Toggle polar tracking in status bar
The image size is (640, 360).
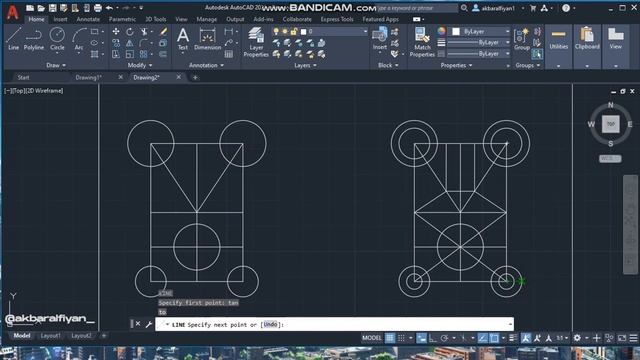[x=444, y=338]
